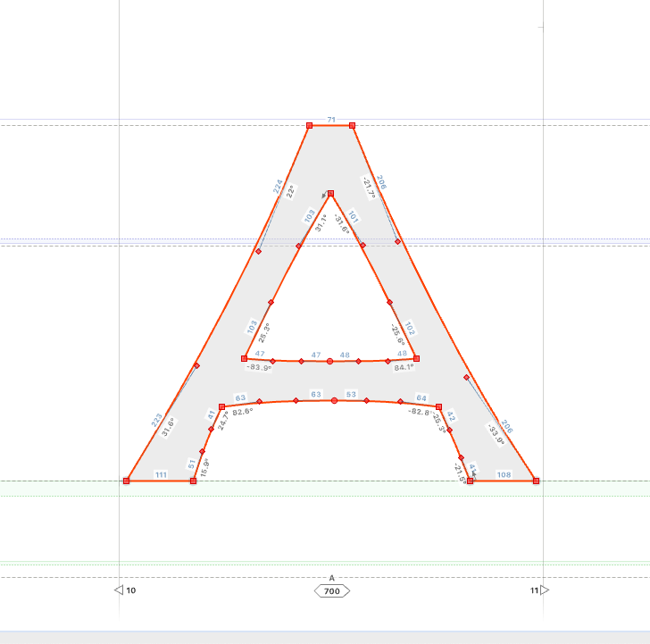Select the outer bottom-left node of the left foot
The height and width of the screenshot is (644, 650).
click(127, 481)
